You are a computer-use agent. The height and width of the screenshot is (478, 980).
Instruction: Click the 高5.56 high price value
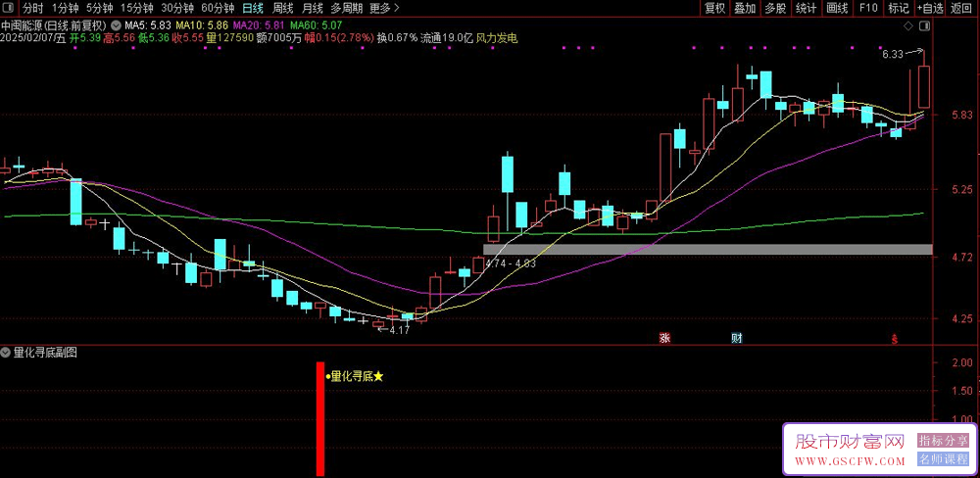pos(120,38)
